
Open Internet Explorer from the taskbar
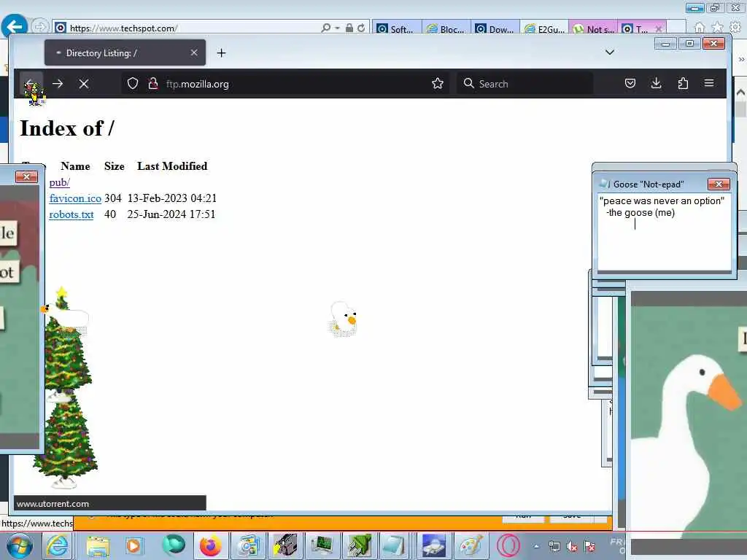[x=57, y=545]
